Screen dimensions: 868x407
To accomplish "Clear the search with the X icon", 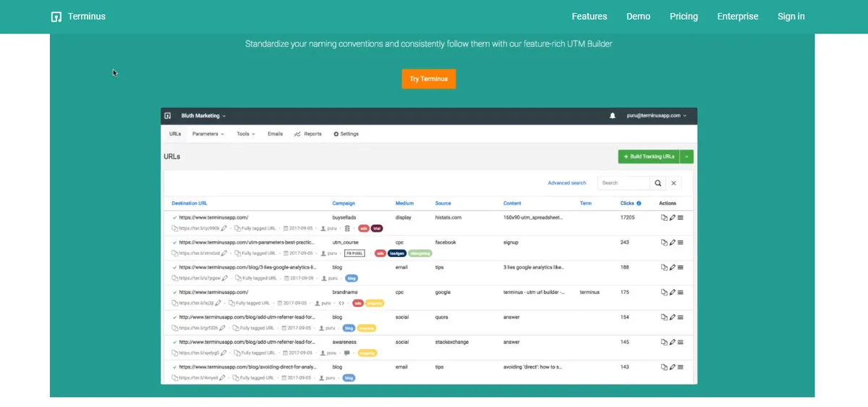I will click(673, 183).
